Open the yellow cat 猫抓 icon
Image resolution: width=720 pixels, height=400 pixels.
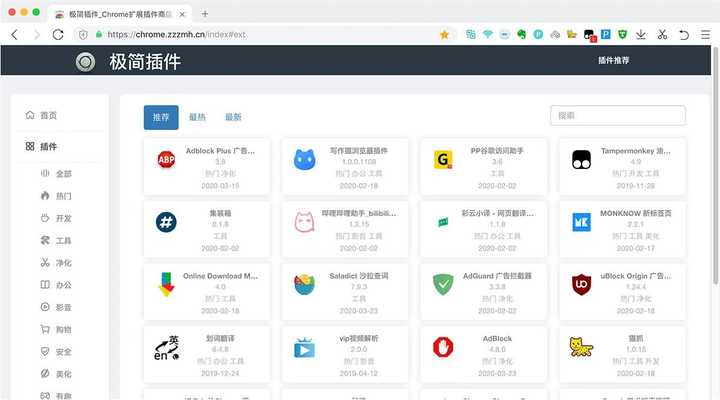click(581, 347)
